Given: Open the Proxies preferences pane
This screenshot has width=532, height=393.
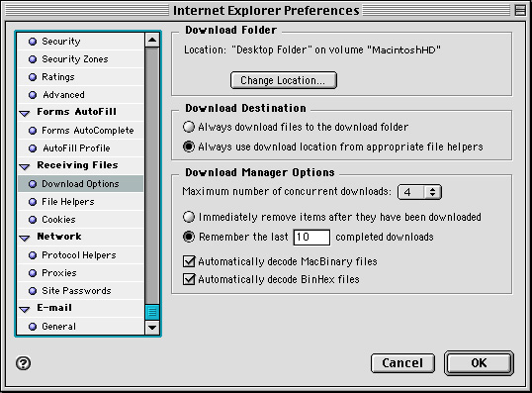Looking at the screenshot, I should [81, 273].
